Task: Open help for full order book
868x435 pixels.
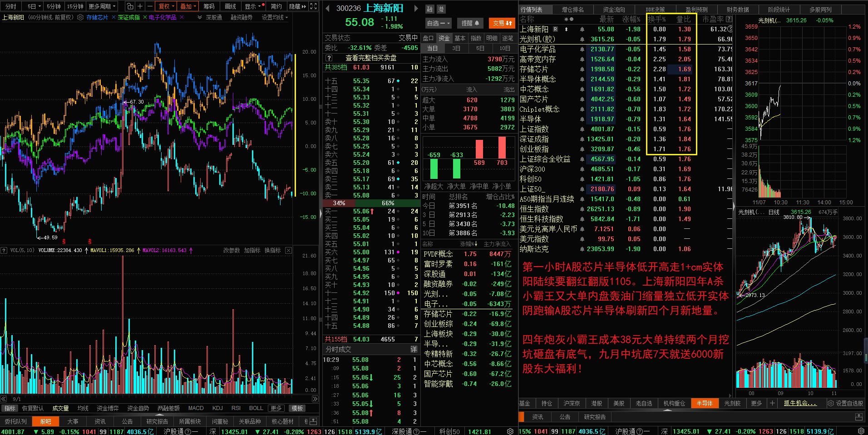Action: 329,58
